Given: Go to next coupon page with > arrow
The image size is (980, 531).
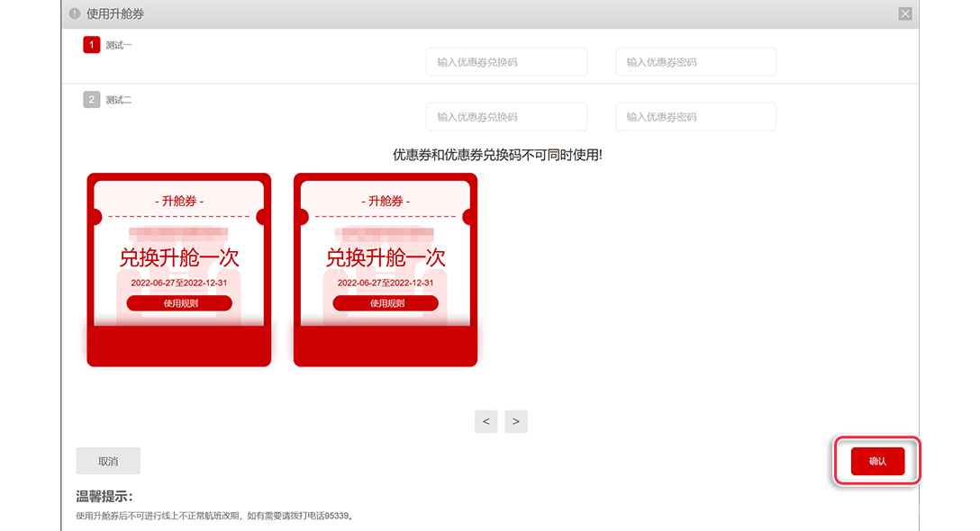Looking at the screenshot, I should click(516, 421).
